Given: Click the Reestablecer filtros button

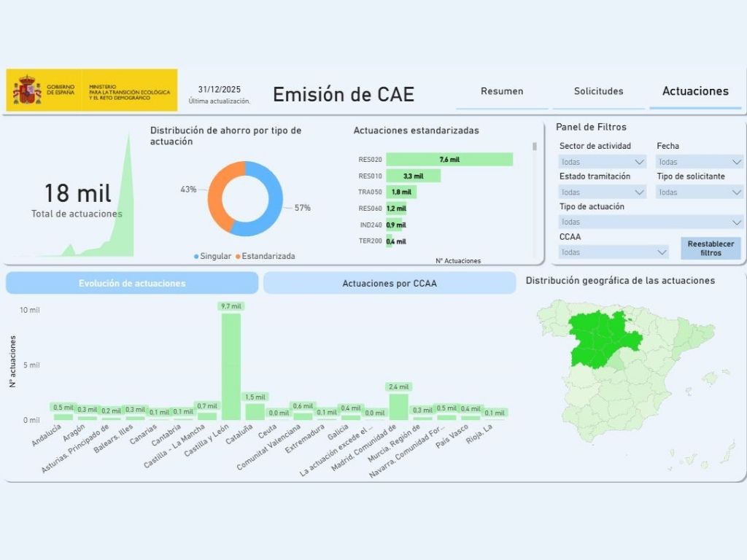Looking at the screenshot, I should click(710, 248).
